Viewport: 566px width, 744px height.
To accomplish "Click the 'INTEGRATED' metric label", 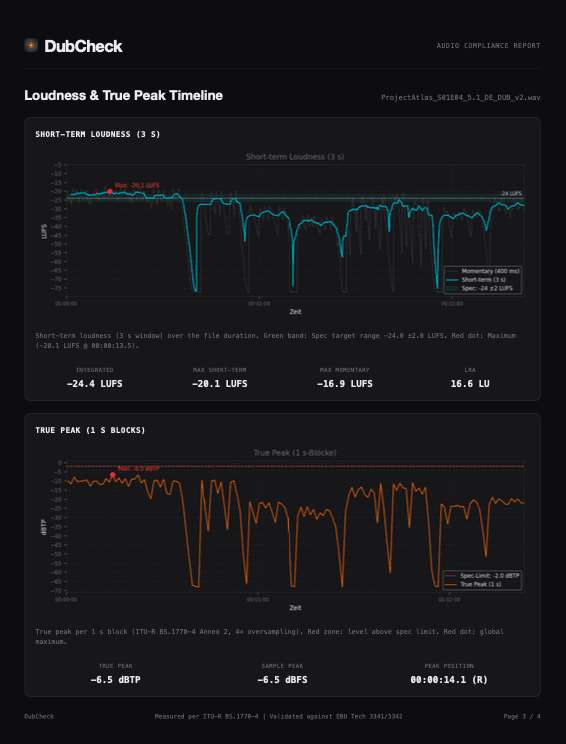I will pos(94,370).
